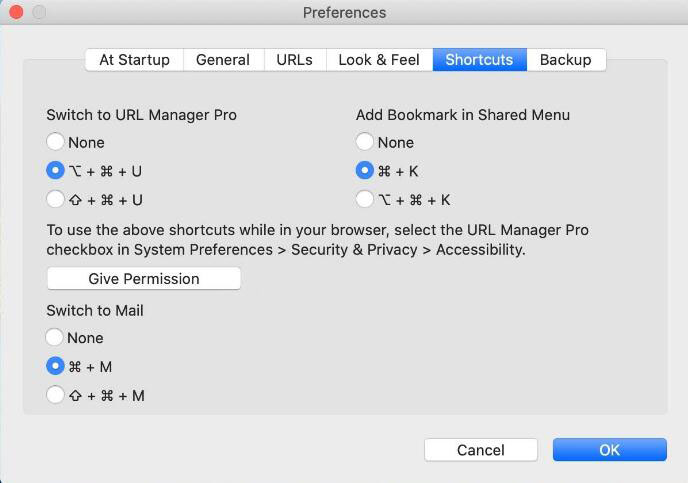Image resolution: width=688 pixels, height=483 pixels.
Task: Open the Look & Feel tab
Action: (x=379, y=60)
